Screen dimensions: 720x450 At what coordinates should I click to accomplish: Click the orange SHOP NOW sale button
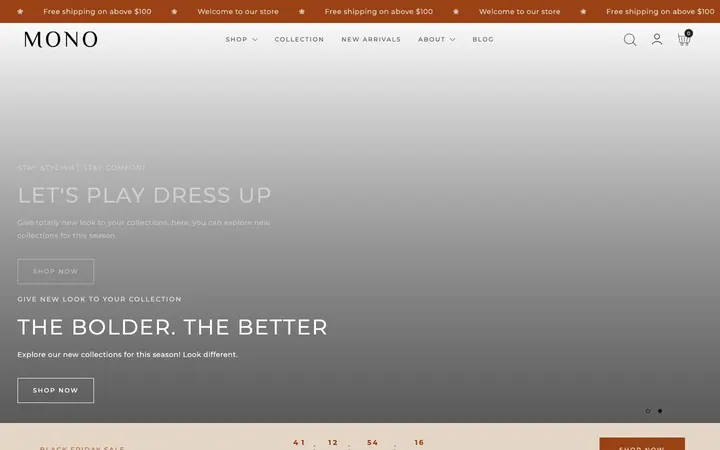(x=642, y=444)
